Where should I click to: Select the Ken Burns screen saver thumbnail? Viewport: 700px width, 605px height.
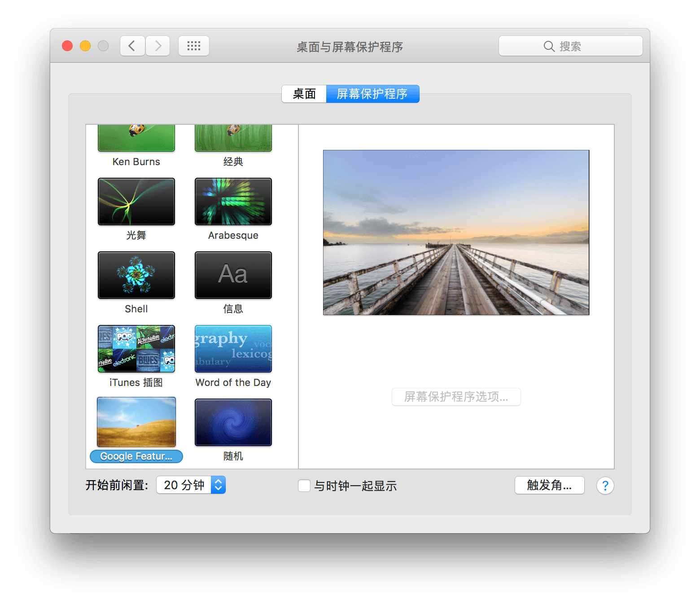coord(136,138)
